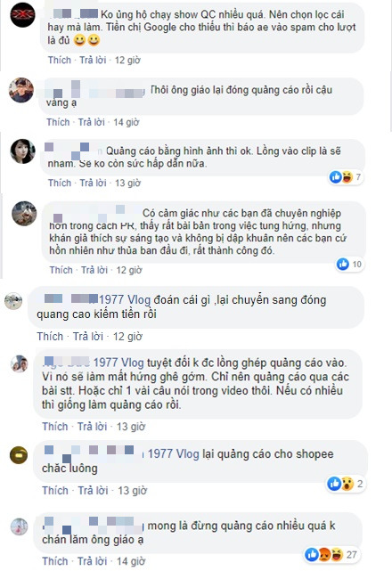Click Trả lời under the 'Có cảm giác' comment
The width and height of the screenshot is (392, 571).
click(x=94, y=270)
